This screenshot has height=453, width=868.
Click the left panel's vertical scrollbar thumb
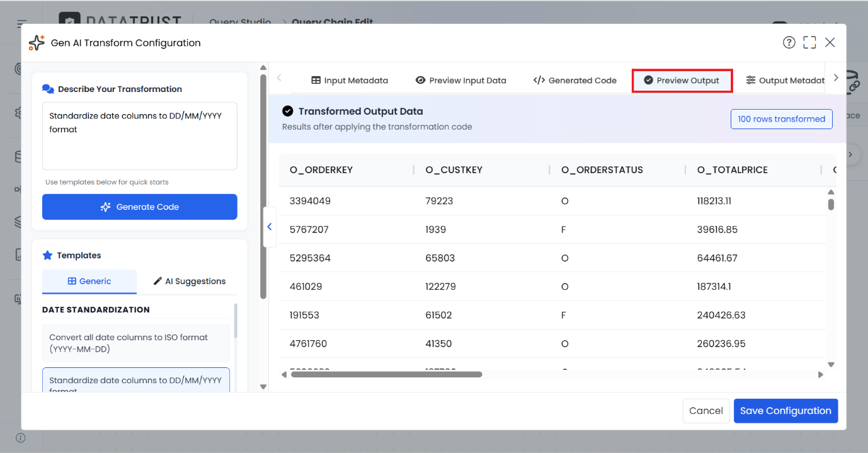(263, 186)
